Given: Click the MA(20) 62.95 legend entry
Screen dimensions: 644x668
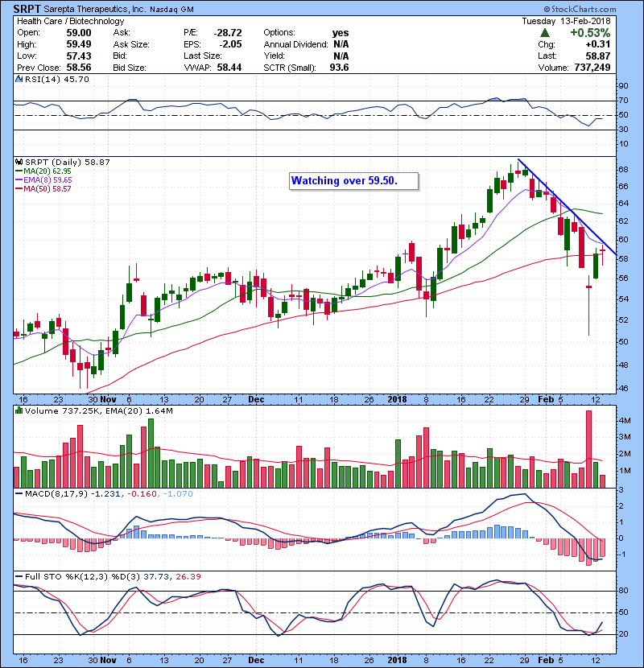Looking at the screenshot, I should [43, 171].
